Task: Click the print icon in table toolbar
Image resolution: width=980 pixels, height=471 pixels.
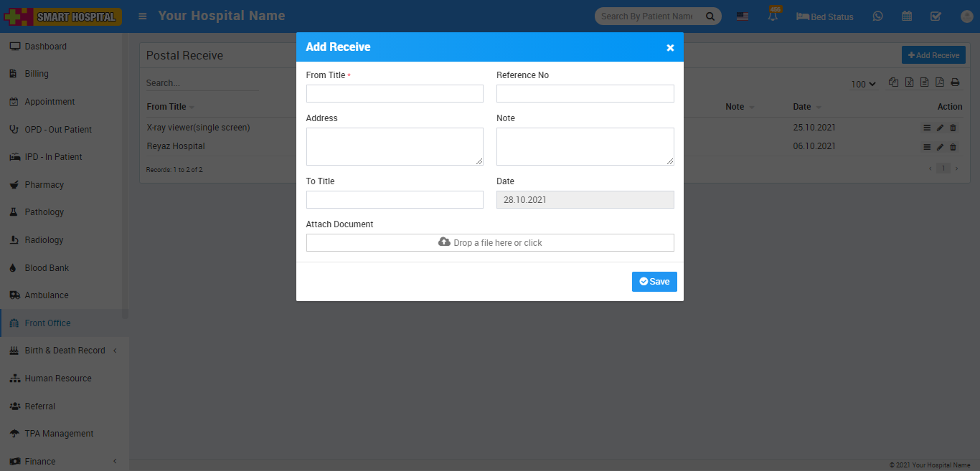Action: coord(955,82)
